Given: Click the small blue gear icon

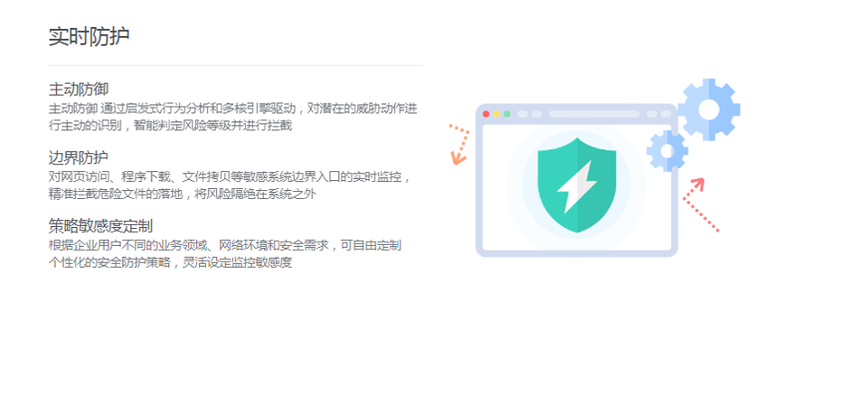Looking at the screenshot, I should (x=667, y=151).
